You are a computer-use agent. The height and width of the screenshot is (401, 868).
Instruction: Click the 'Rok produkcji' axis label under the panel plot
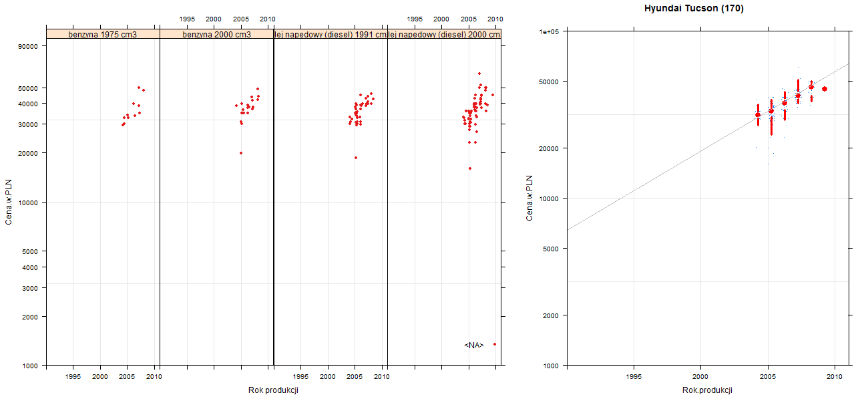[273, 390]
